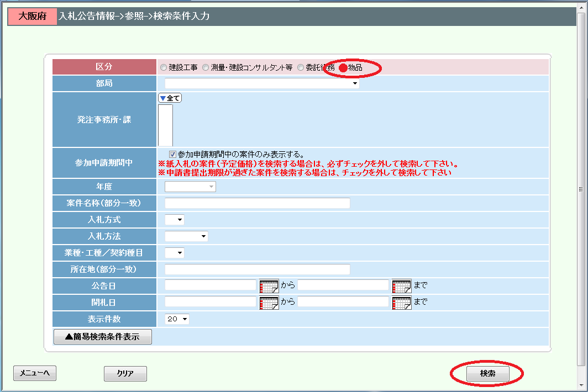Go back with メニューへ button
The height and width of the screenshot is (392, 588).
pos(35,374)
